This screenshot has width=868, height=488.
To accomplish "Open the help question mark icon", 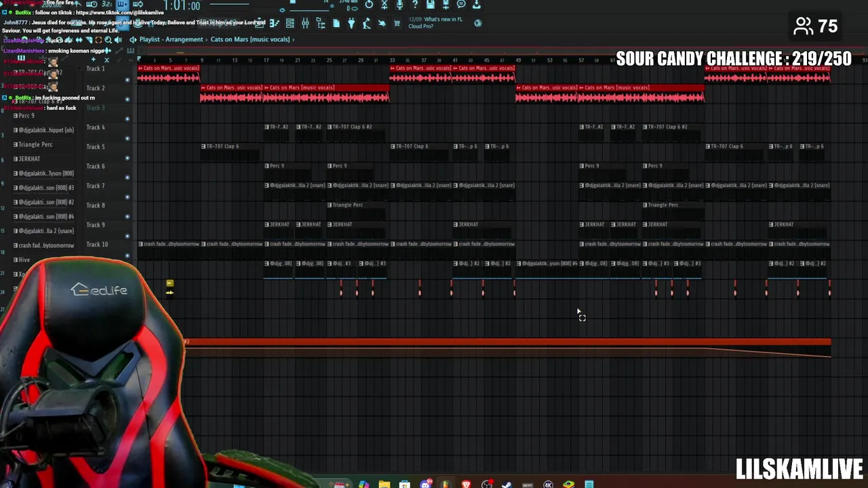I will click(415, 5).
